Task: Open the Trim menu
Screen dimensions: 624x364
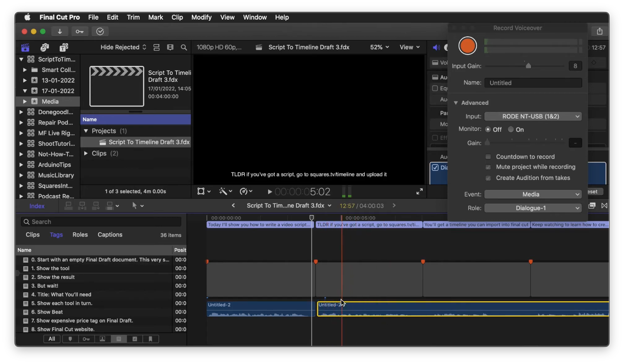Action: coord(133,17)
